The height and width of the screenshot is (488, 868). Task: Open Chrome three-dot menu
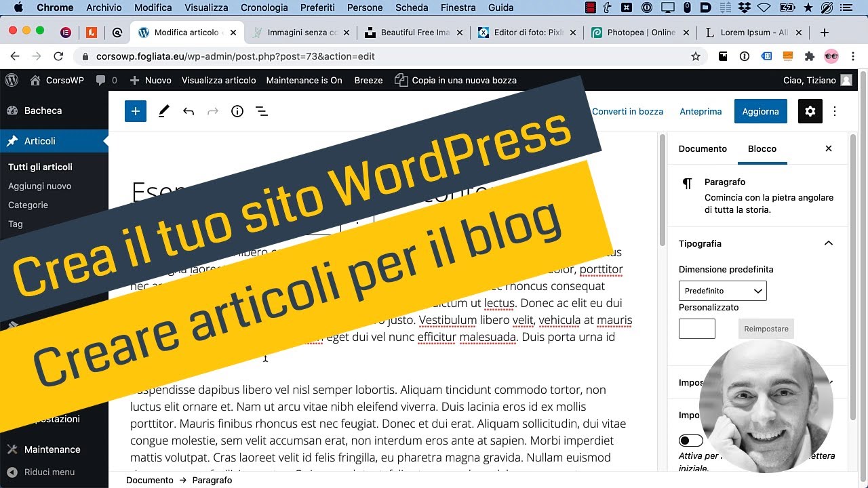pyautogui.click(x=853, y=56)
